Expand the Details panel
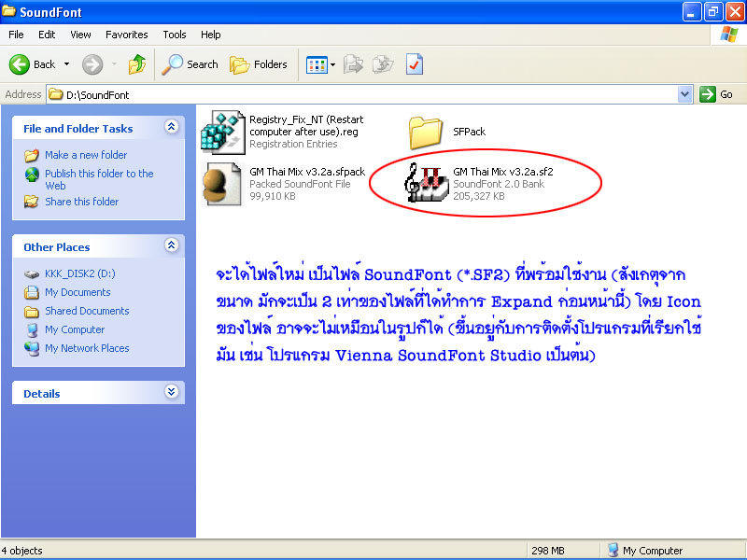Image resolution: width=747 pixels, height=560 pixels. click(x=171, y=392)
